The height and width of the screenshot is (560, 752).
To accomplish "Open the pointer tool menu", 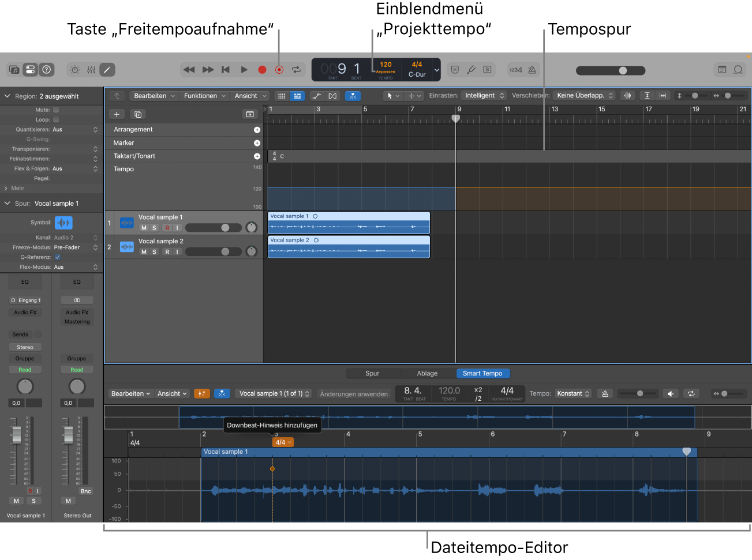I will point(393,96).
